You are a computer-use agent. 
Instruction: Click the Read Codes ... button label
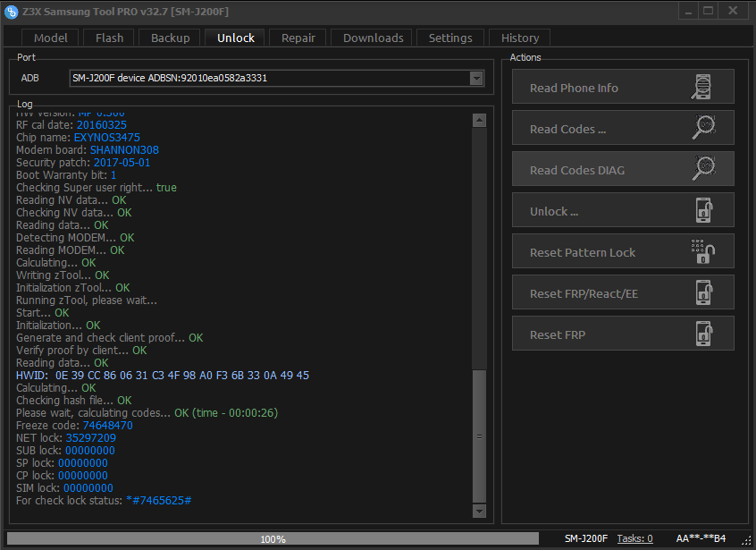[568, 130]
